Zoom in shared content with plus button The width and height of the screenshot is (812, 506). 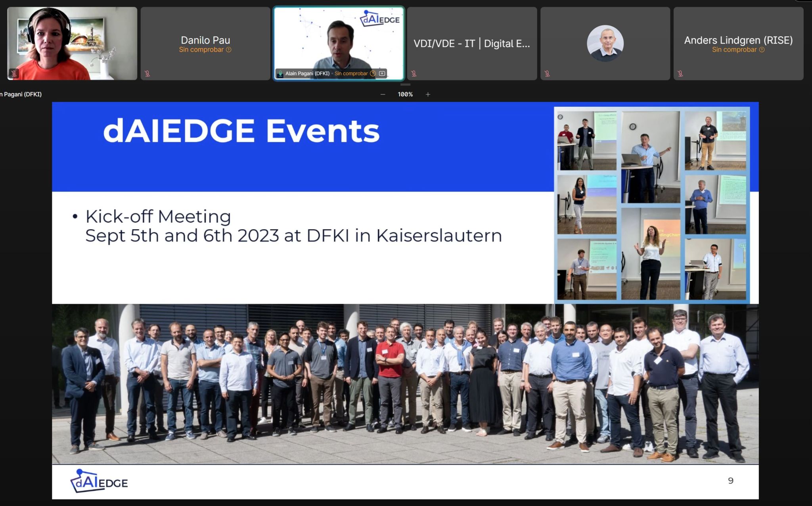[428, 94]
